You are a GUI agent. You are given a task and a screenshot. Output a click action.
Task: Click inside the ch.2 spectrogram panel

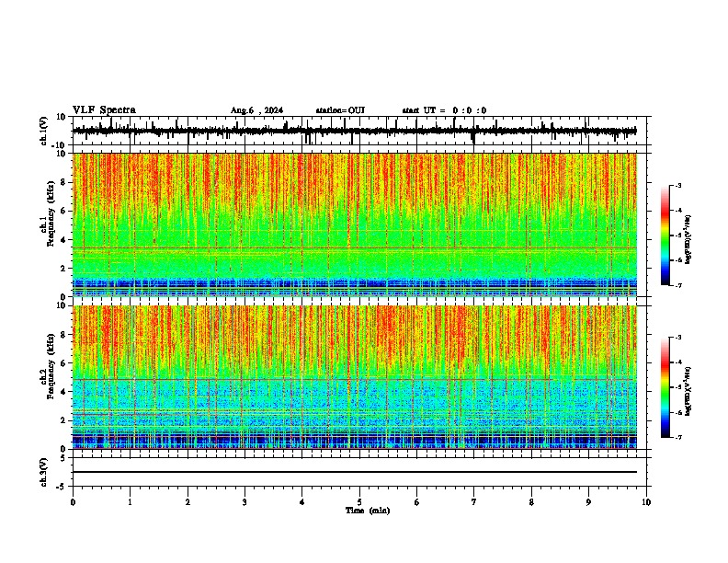pos(355,377)
